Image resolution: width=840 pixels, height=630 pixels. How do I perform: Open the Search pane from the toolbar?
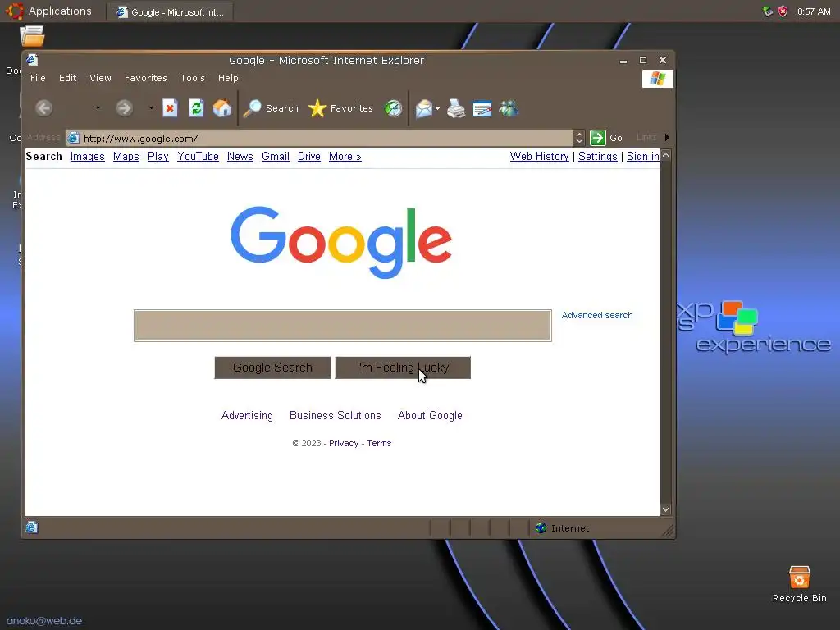[271, 108]
